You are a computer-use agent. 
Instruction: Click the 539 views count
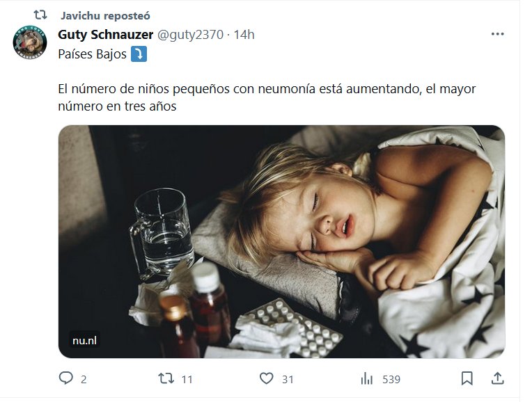click(391, 379)
